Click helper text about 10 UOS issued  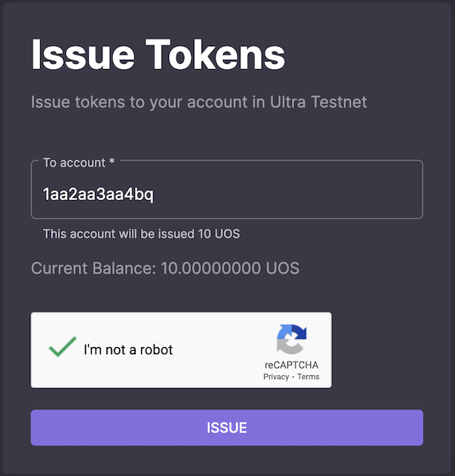point(141,233)
